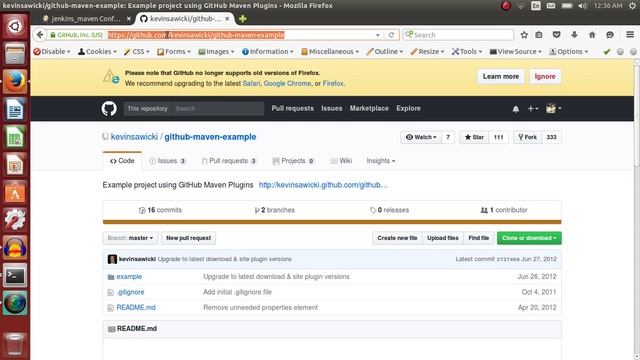
Task: Open Pull requests in GitHub header
Action: pyautogui.click(x=293, y=109)
